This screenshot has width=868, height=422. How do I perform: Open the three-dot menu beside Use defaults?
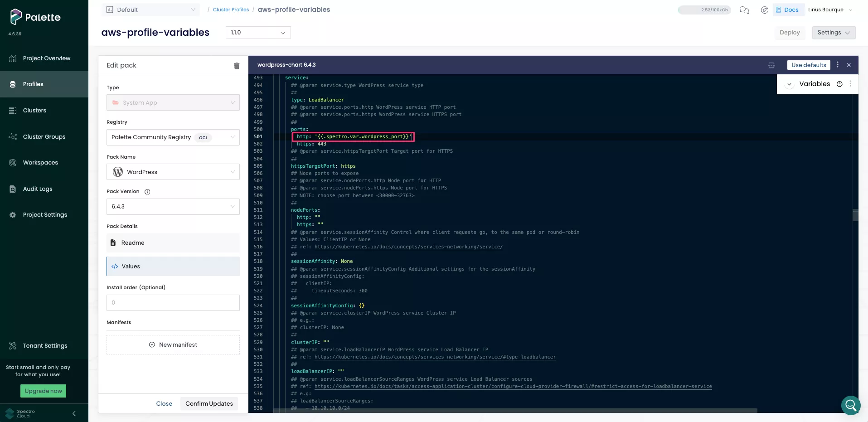click(837, 65)
